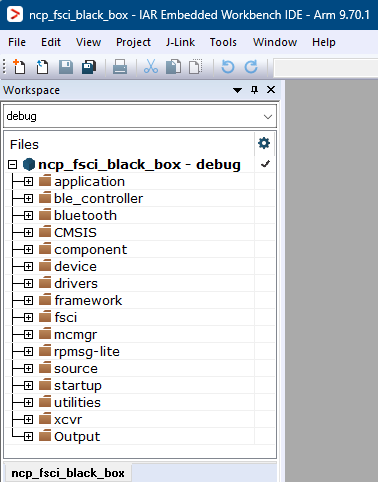Select the ble_controller folder name
The height and width of the screenshot is (482, 378).
click(99, 199)
